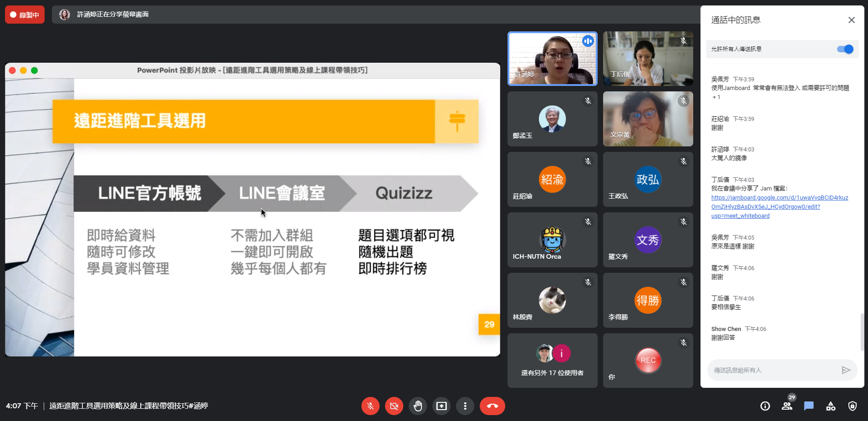
Task: Open the three-dot more options menu
Action: [x=465, y=406]
